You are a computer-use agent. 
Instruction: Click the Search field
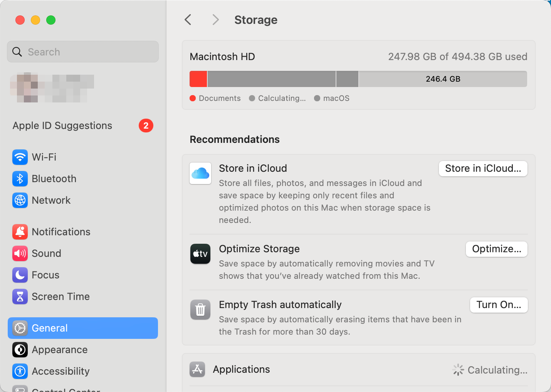click(83, 52)
